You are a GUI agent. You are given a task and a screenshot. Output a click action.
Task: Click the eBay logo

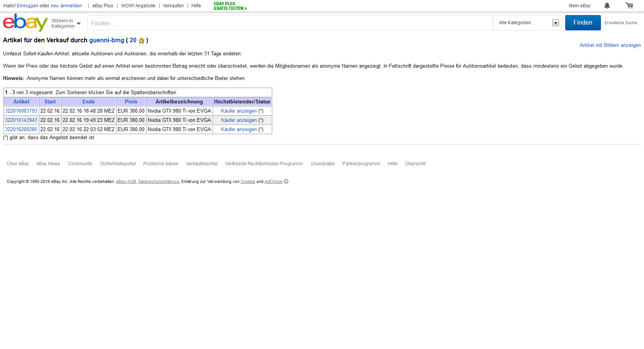coord(25,23)
